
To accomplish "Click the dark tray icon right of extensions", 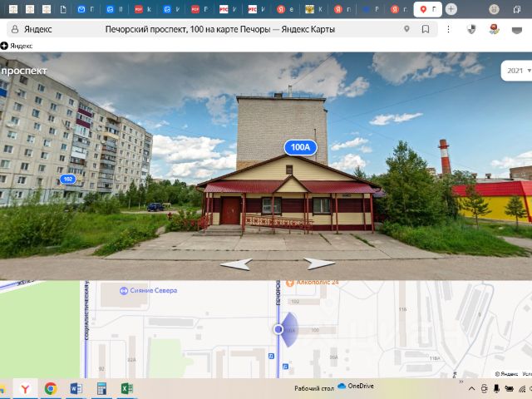I will (x=517, y=31).
